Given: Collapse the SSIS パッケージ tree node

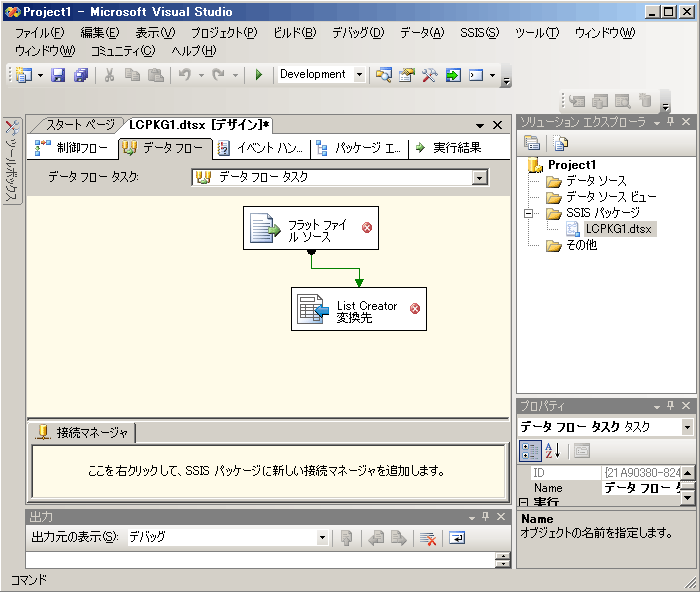Looking at the screenshot, I should [529, 213].
